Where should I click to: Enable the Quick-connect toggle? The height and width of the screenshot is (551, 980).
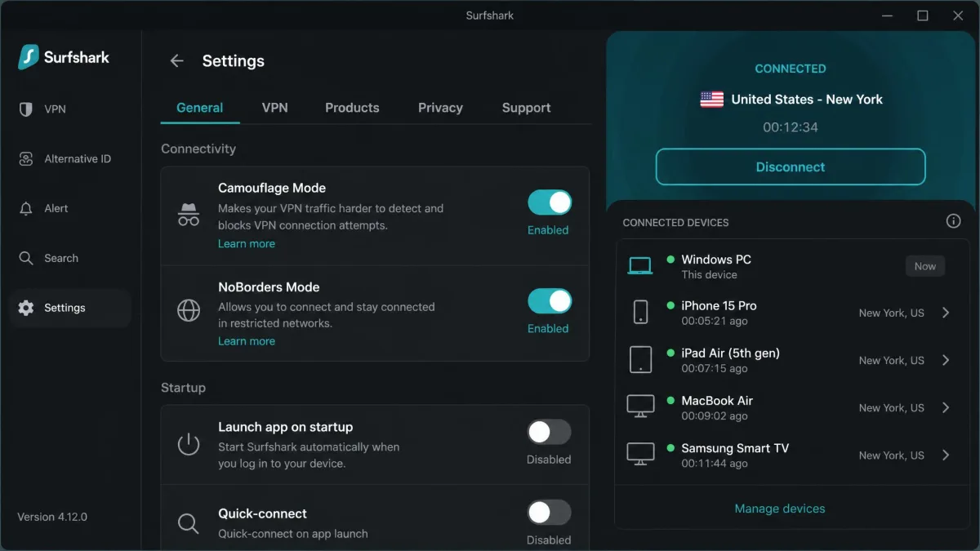click(550, 513)
